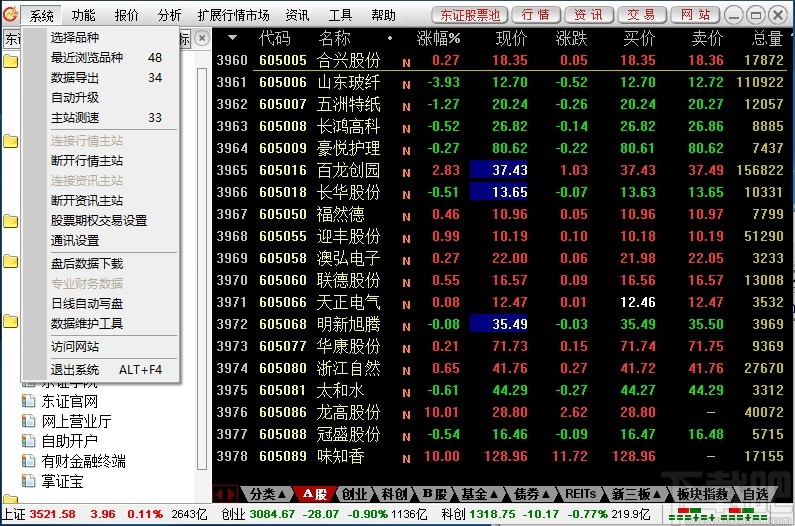Open the dropdown arrow above the row numbers

point(232,38)
